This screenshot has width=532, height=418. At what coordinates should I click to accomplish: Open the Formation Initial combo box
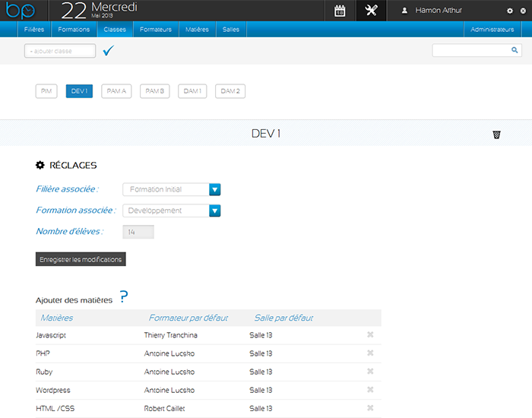point(172,190)
